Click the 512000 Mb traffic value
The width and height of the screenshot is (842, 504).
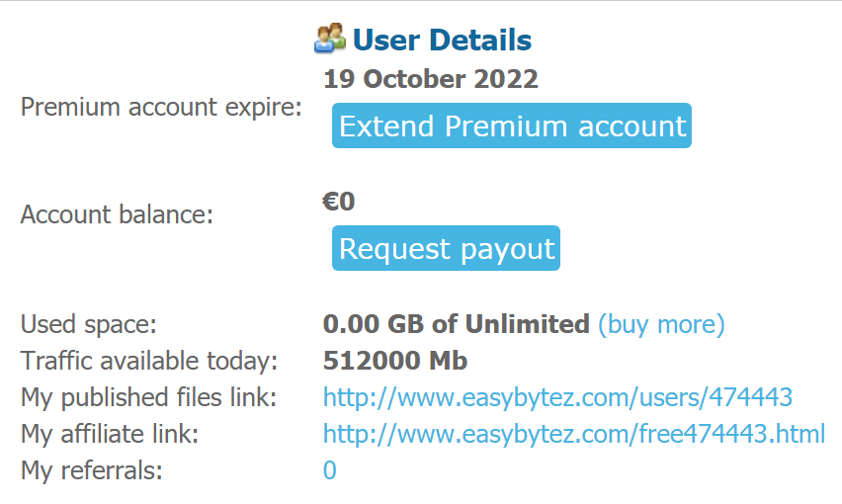pos(395,361)
